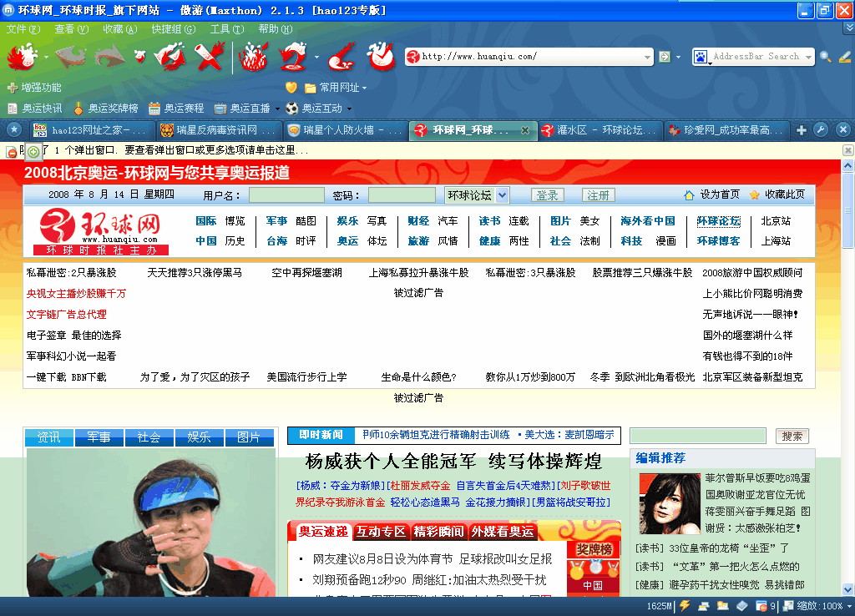Click the two-computers network status icon
Screen dimensions: 855x616
coord(704,606)
